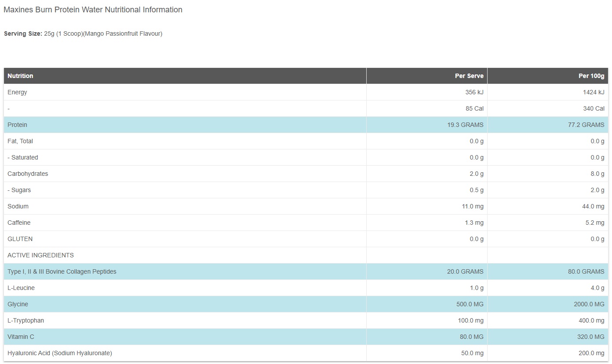This screenshot has height=364, width=612.
Task: Click the '8.0 g' carbohydrates per 100g value
Action: point(597,174)
